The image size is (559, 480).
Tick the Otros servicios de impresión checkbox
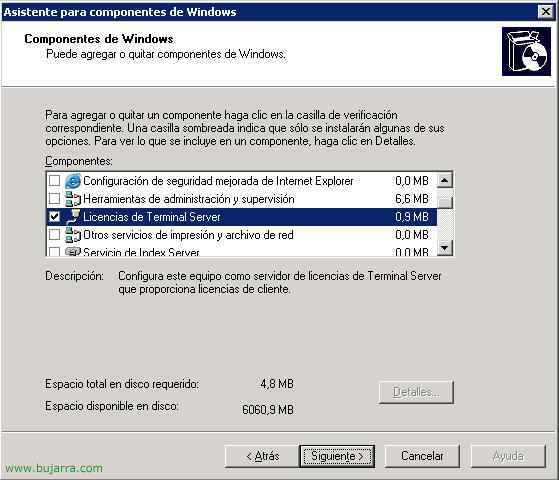click(x=54, y=234)
